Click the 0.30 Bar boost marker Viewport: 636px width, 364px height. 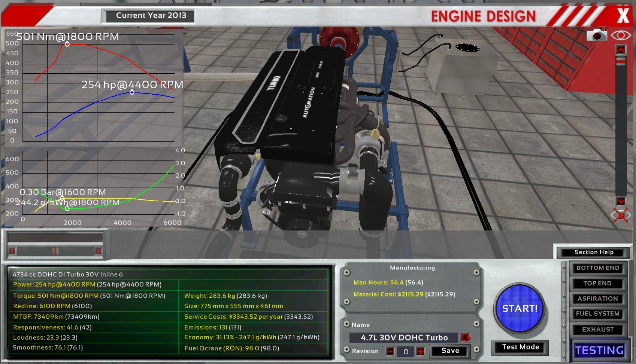click(x=62, y=198)
